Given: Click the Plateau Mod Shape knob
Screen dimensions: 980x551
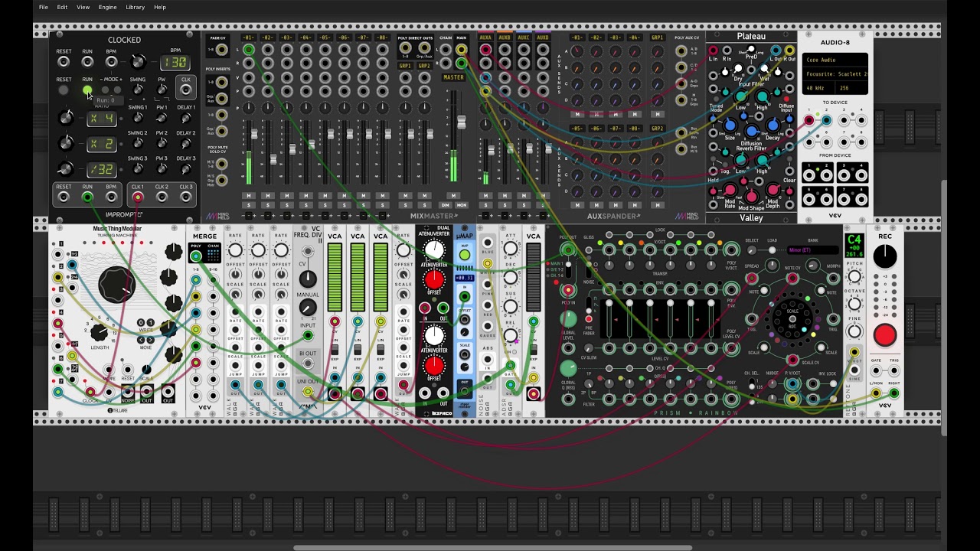Looking at the screenshot, I should tap(752, 197).
